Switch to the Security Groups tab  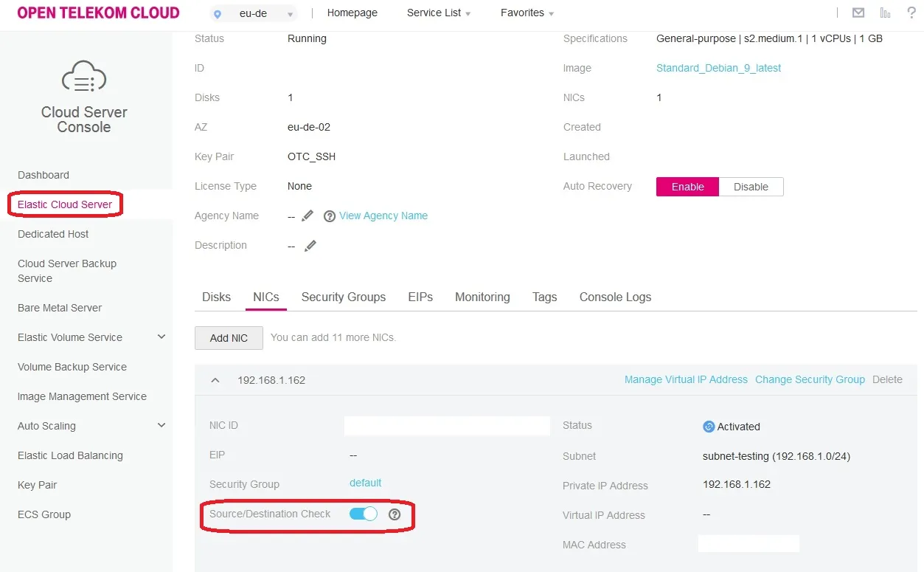tap(344, 297)
